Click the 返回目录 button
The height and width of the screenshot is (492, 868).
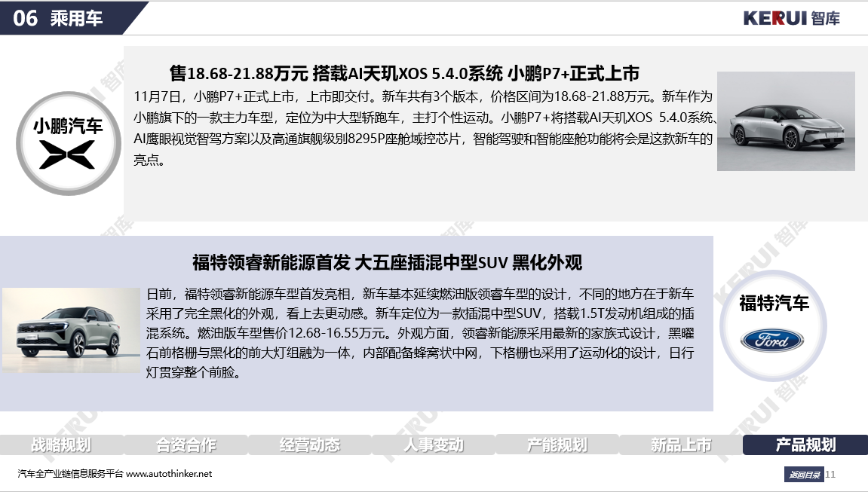coord(804,475)
